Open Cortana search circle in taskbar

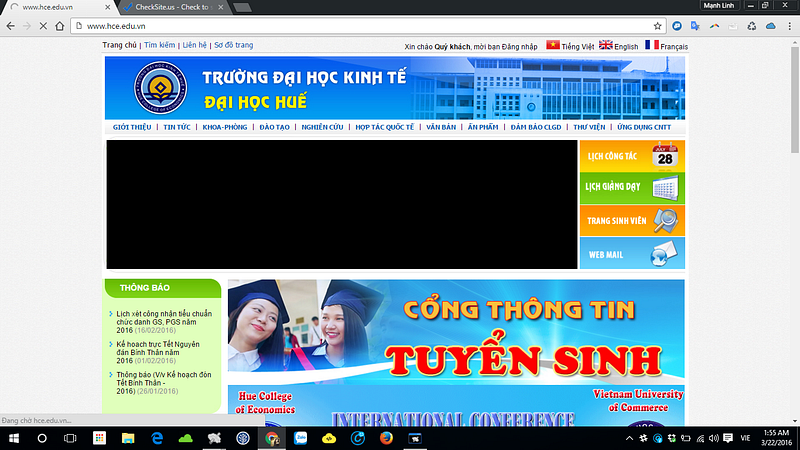(42, 438)
